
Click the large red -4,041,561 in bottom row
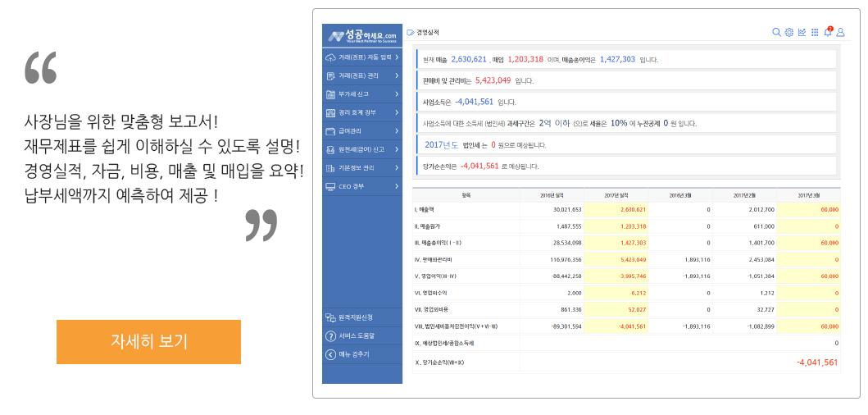coord(817,363)
